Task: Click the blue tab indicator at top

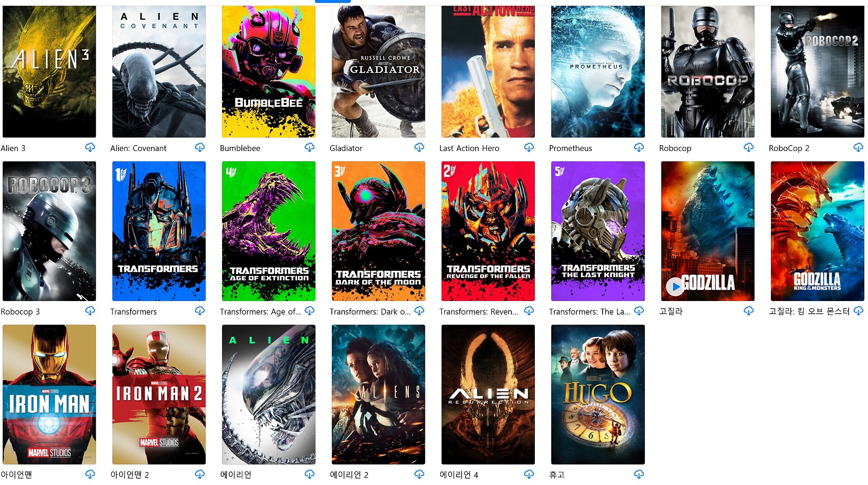Action: click(333, 1)
